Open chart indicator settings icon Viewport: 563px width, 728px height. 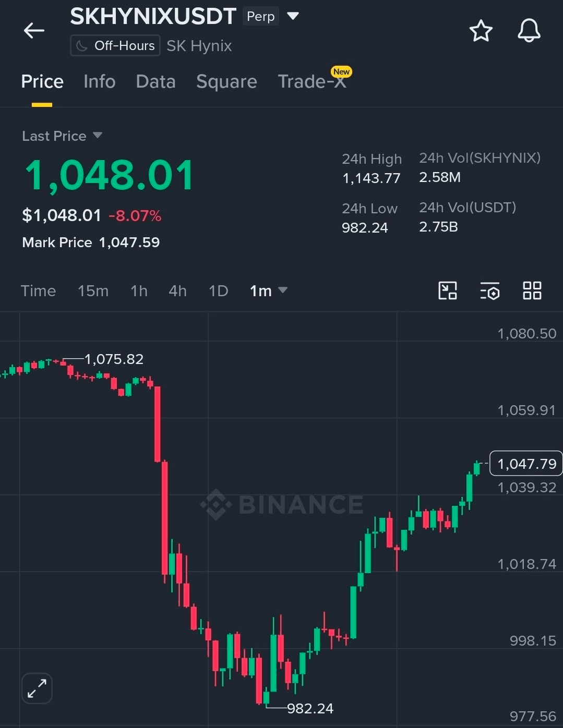point(490,291)
